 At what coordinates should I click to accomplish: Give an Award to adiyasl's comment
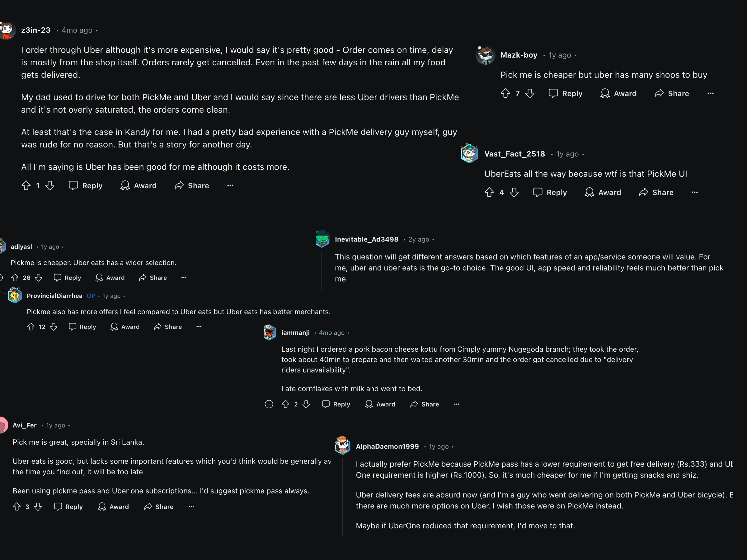coord(110,277)
